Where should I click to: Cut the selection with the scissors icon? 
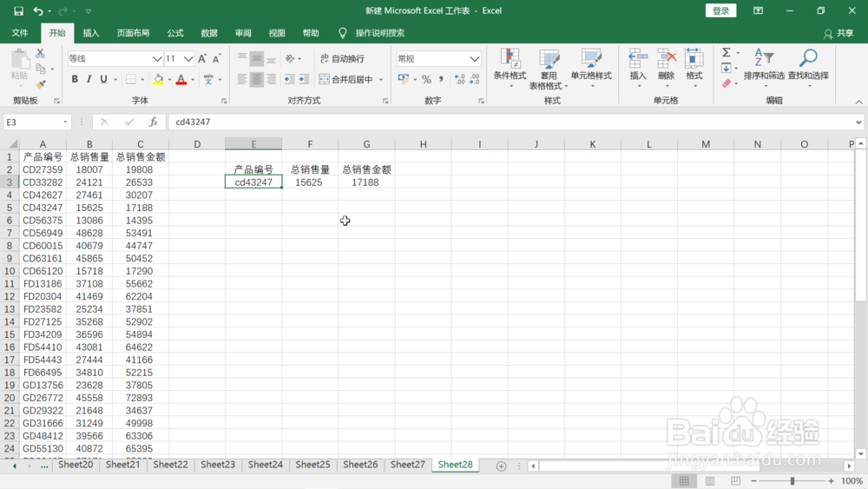click(40, 53)
